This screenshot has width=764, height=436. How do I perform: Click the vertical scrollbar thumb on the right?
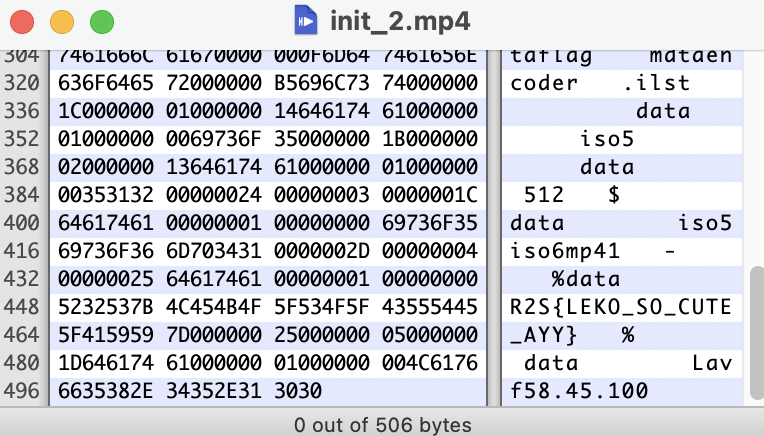tap(755, 330)
